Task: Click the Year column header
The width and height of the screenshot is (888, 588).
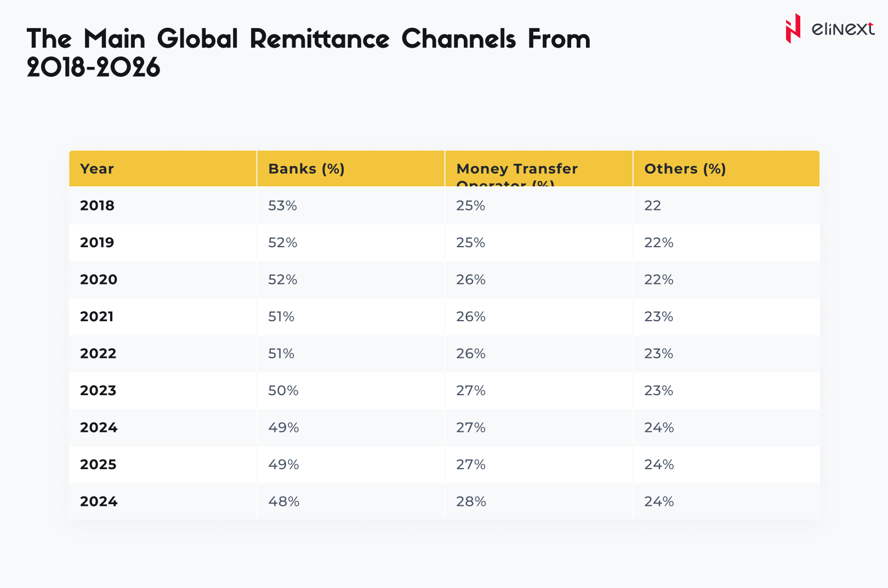Action: (97, 169)
